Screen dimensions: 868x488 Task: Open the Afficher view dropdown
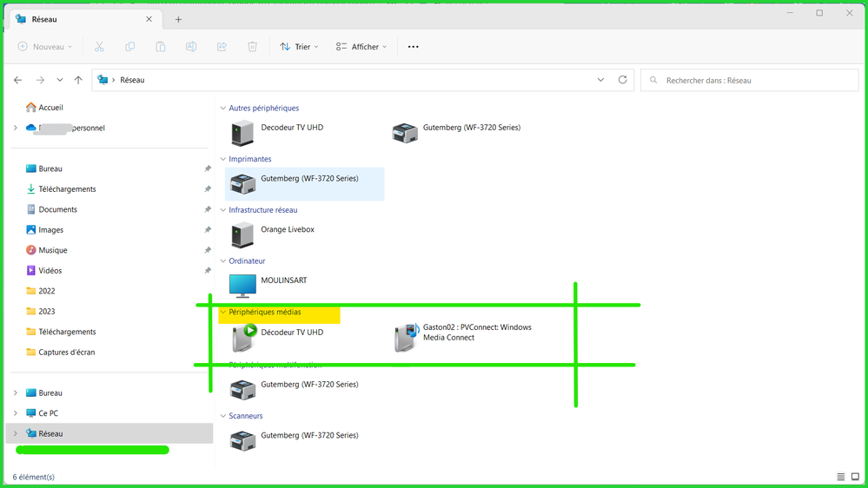(361, 47)
